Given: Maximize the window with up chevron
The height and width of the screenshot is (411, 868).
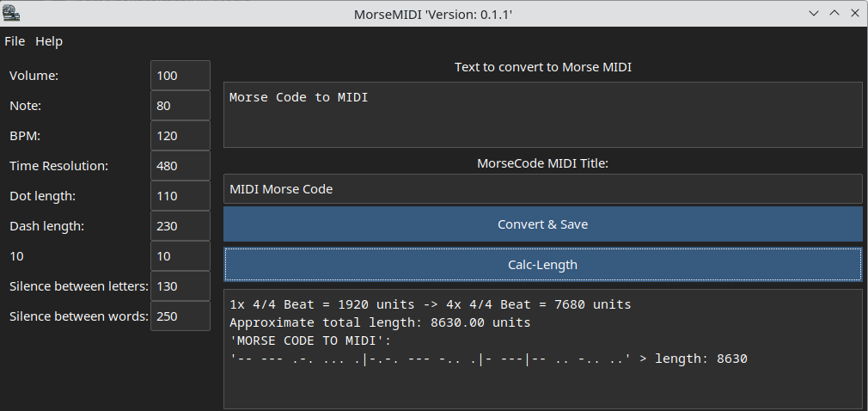Looking at the screenshot, I should 834,13.
